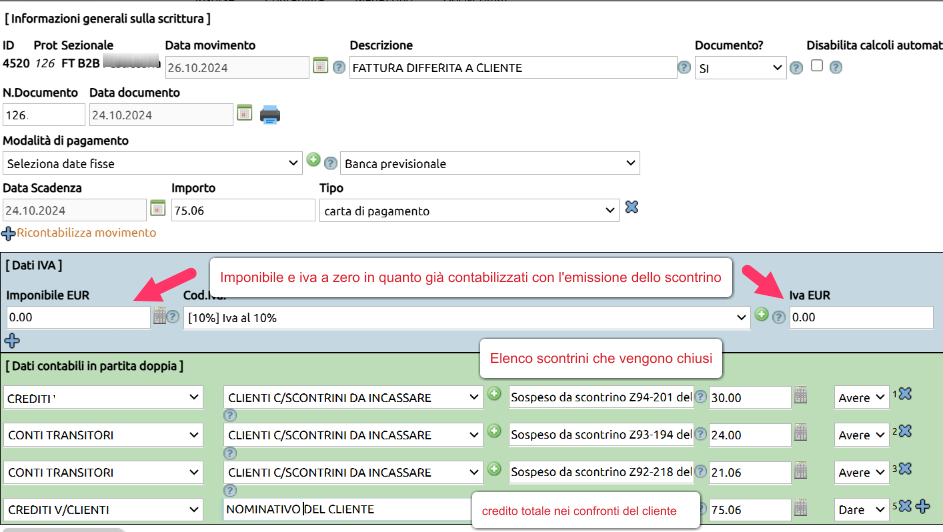This screenshot has width=943, height=532.
Task: Open Banca previsionale dropdown
Action: pos(490,164)
